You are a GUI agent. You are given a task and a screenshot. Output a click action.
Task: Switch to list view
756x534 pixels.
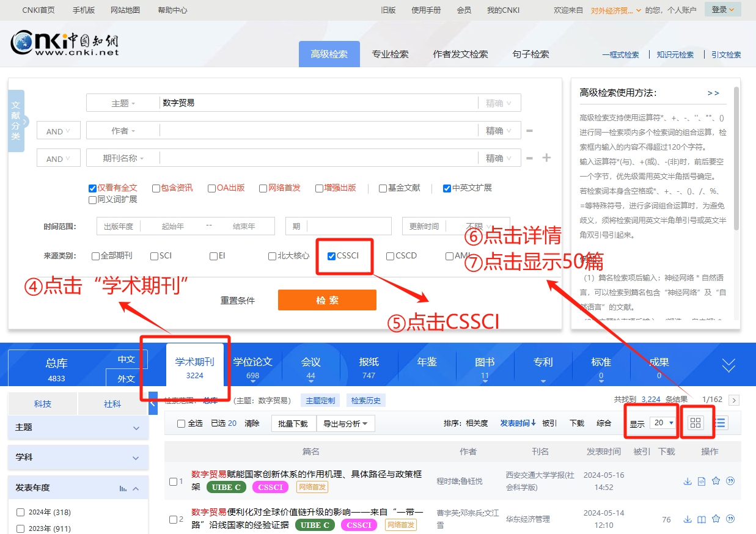coord(721,423)
